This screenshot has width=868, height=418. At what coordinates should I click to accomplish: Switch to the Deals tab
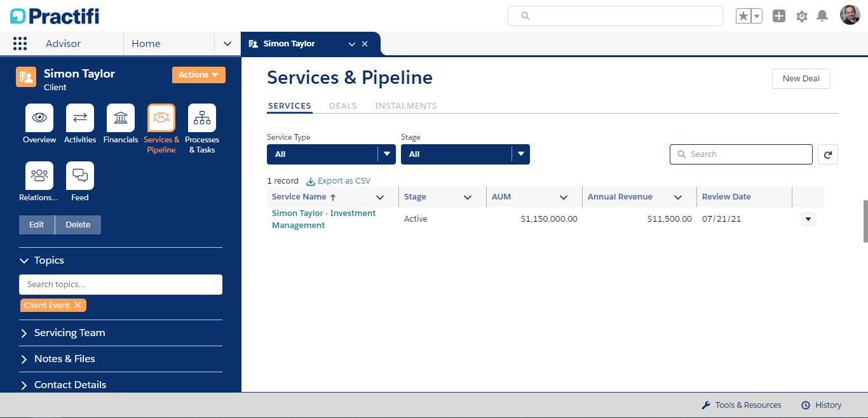click(x=343, y=106)
